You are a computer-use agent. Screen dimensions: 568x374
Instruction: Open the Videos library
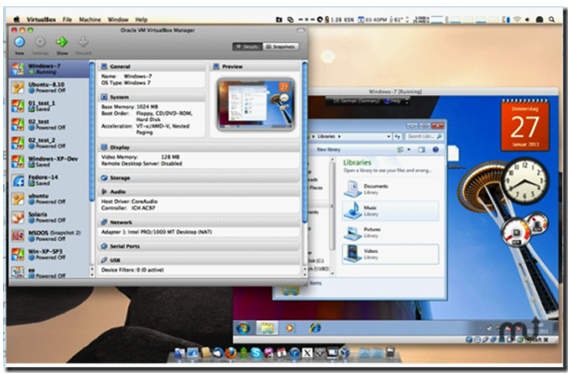[390, 254]
